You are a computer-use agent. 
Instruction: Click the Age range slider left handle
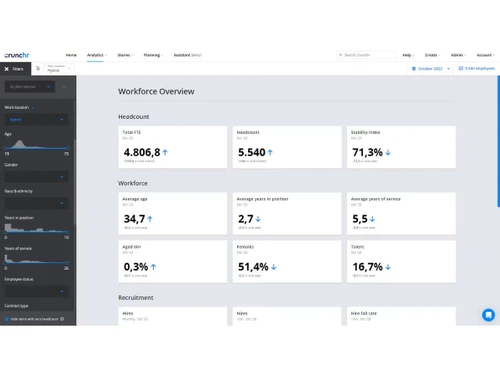tap(6, 148)
